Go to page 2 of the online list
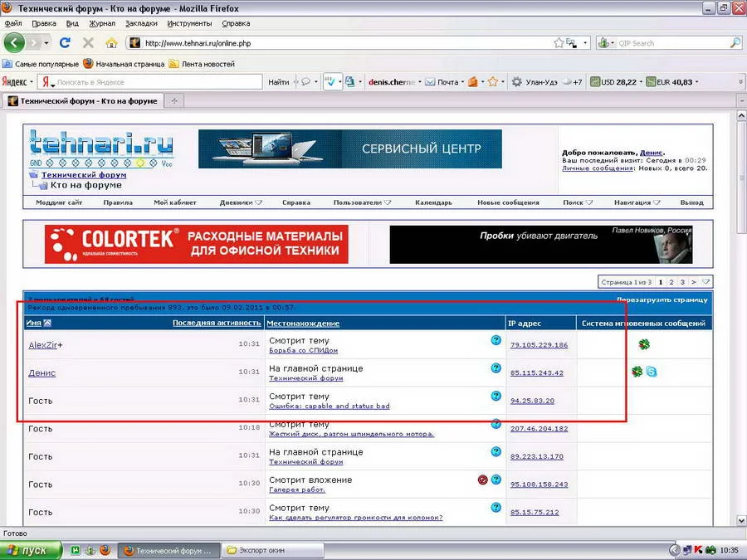Viewport: 747px width, 560px height. [x=671, y=282]
